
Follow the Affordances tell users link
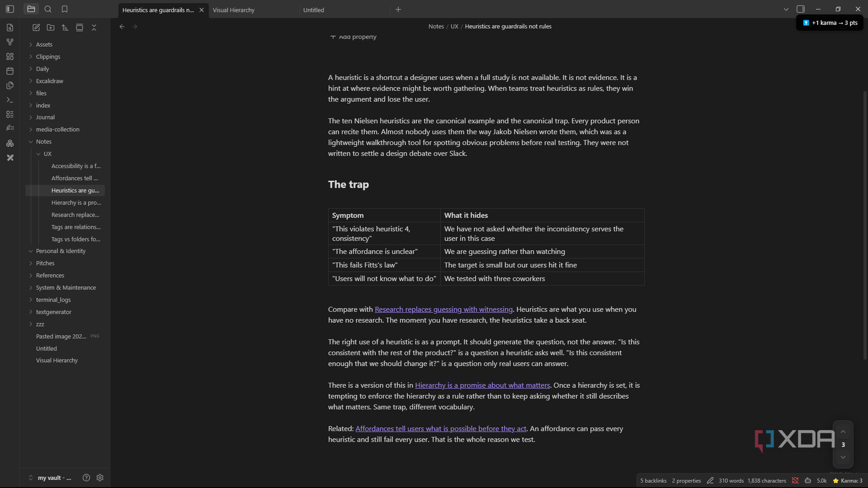click(x=441, y=429)
